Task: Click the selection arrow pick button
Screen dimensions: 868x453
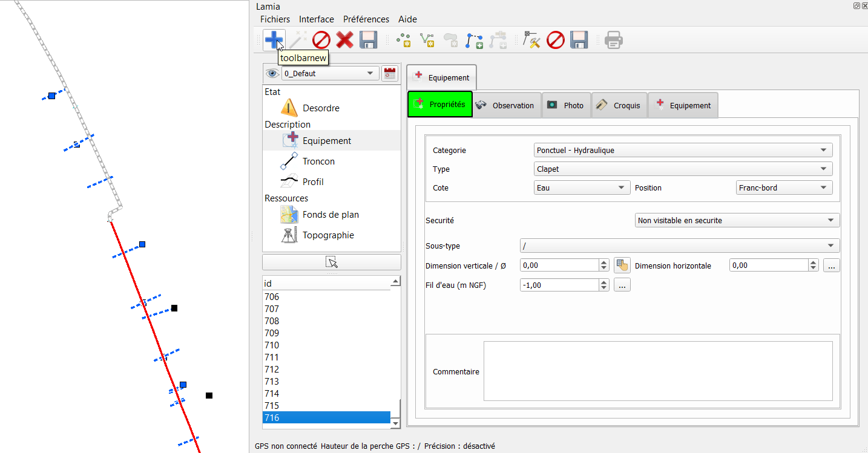Action: point(332,262)
